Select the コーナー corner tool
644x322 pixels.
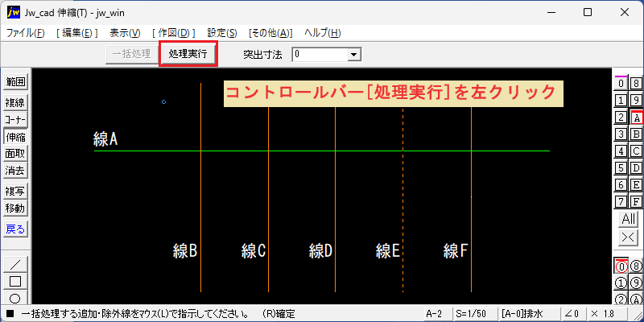click(15, 120)
